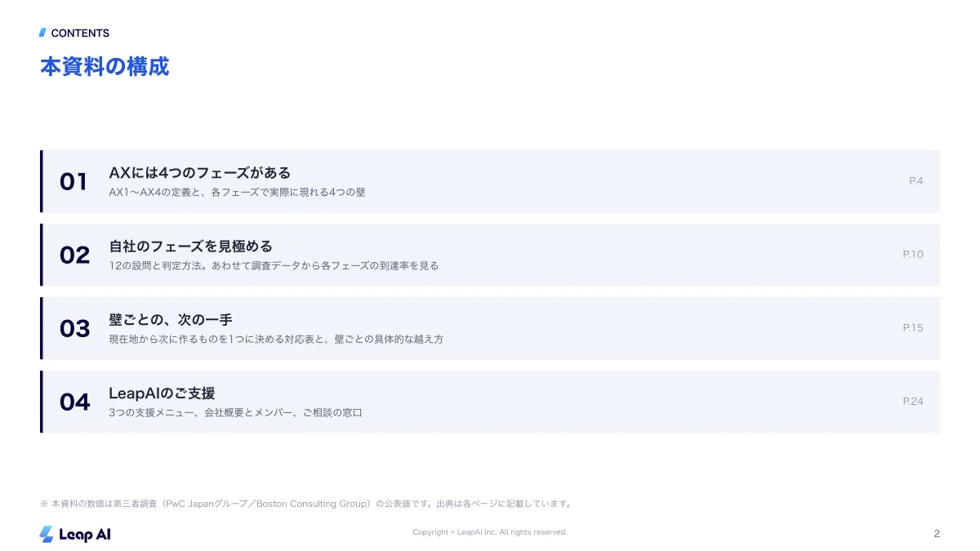The width and height of the screenshot is (980, 551).
Task: Click the slide page number 2
Action: [937, 534]
